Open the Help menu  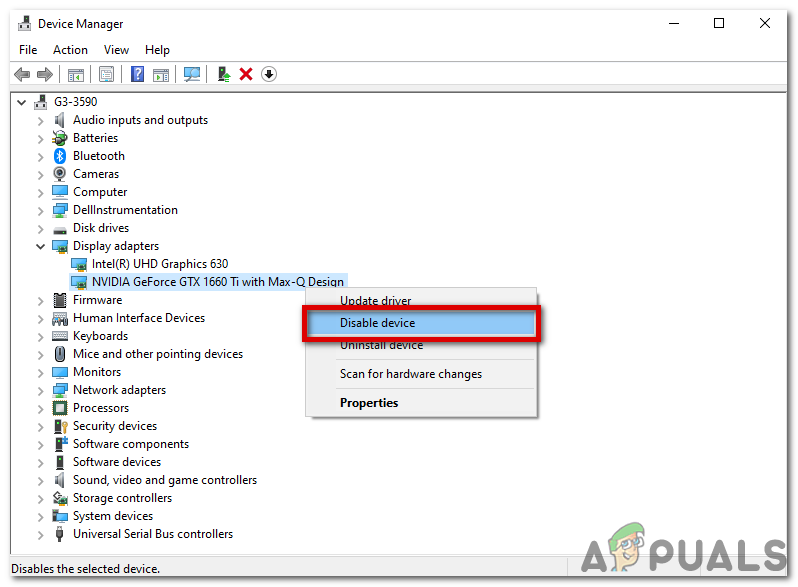coord(157,50)
